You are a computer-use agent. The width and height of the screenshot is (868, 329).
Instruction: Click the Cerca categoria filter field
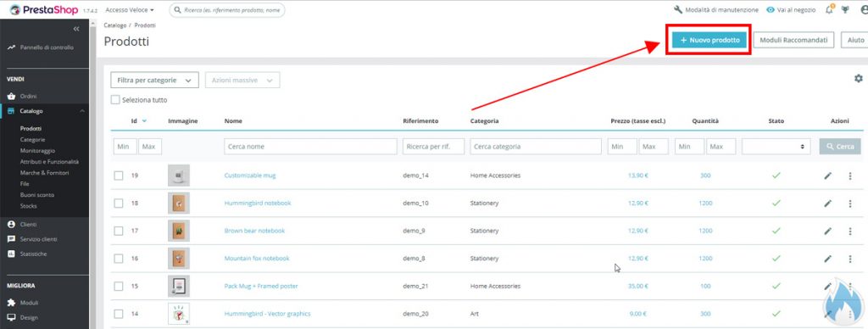coord(536,146)
